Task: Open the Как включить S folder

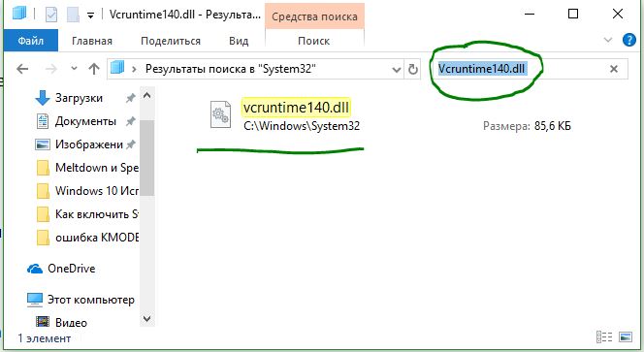Action: 97,214
